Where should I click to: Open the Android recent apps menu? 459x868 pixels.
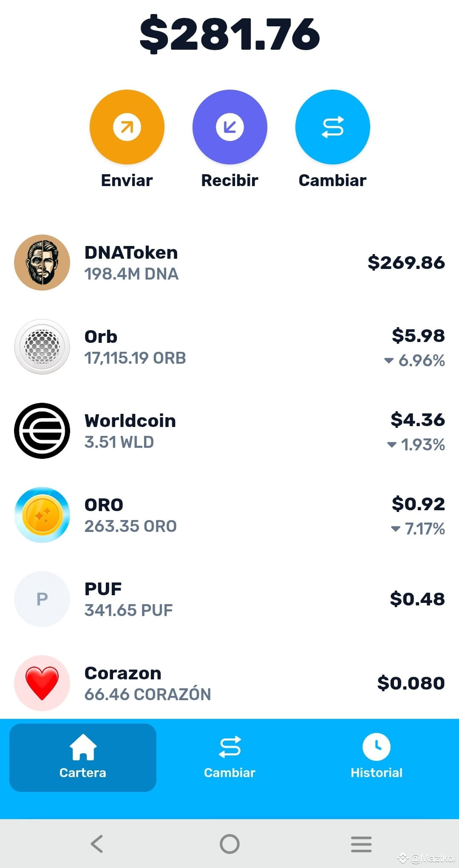361,844
